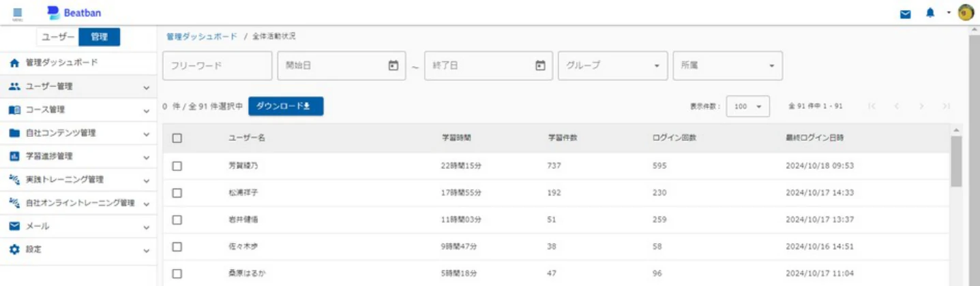Expand ユーザー管理 chevron
This screenshot has height=286, width=980.
tap(146, 87)
